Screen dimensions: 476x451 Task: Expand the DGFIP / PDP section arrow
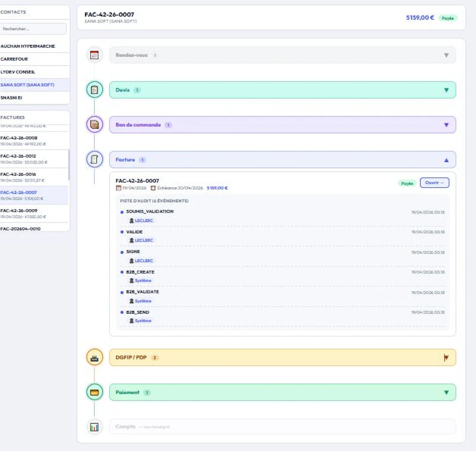point(446,358)
